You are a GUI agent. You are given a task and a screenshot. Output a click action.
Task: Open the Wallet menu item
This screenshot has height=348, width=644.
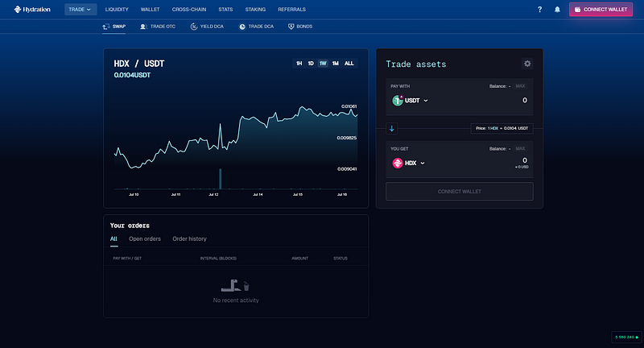click(150, 10)
